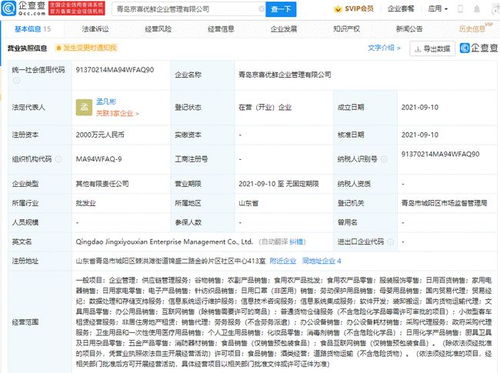Click the legal representative avatar 孟
Screen dimensions: 500x373
coord(84,107)
